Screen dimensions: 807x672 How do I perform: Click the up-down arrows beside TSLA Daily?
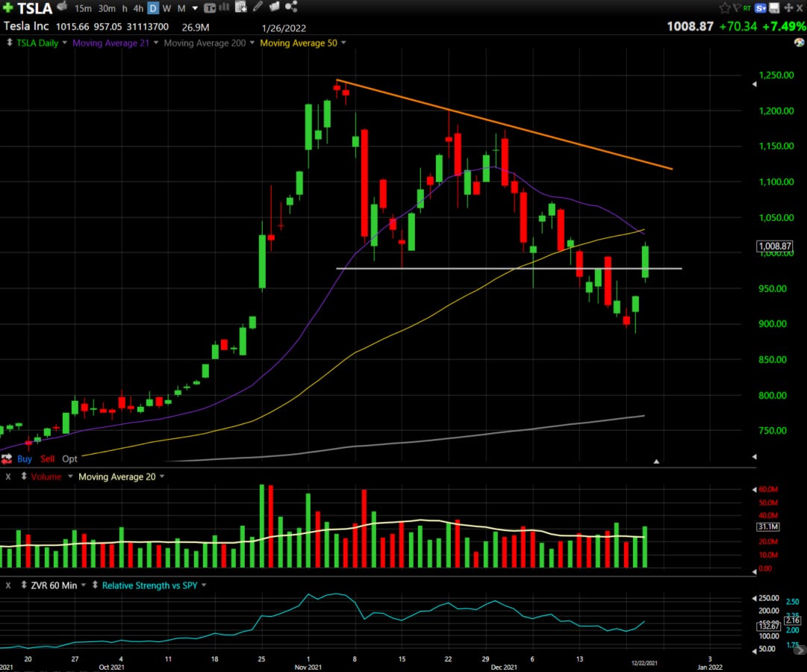[9, 43]
